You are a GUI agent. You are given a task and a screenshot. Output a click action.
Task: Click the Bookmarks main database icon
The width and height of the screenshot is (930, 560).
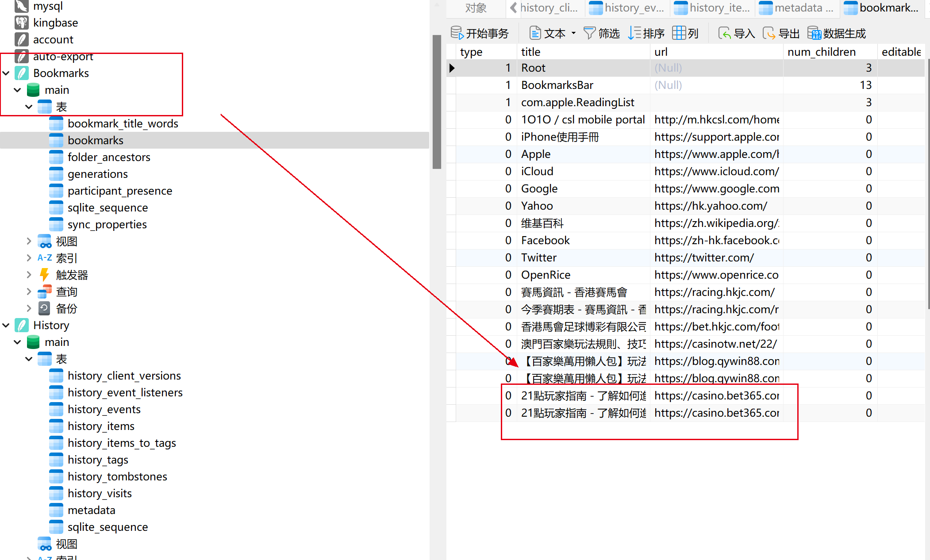point(33,90)
